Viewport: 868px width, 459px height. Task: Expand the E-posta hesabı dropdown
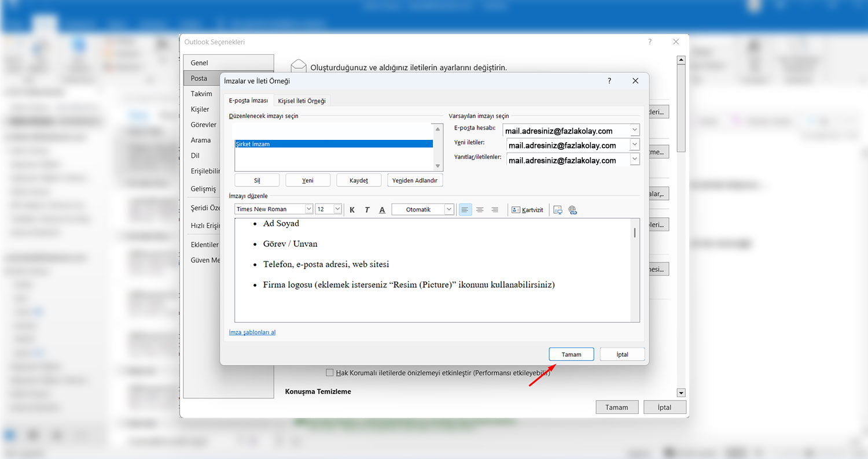[635, 131]
